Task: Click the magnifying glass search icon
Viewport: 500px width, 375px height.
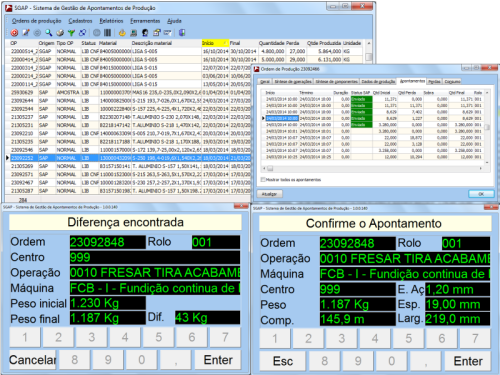Action: tap(49, 33)
